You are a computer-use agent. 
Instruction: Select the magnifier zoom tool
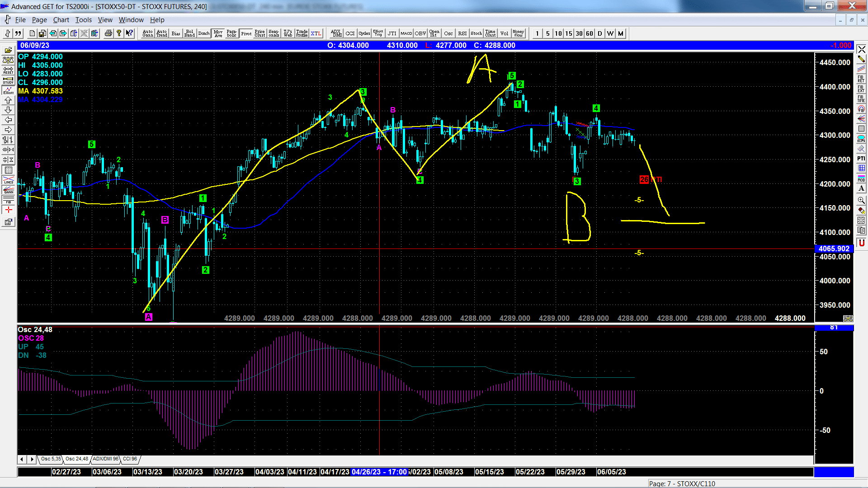(861, 200)
